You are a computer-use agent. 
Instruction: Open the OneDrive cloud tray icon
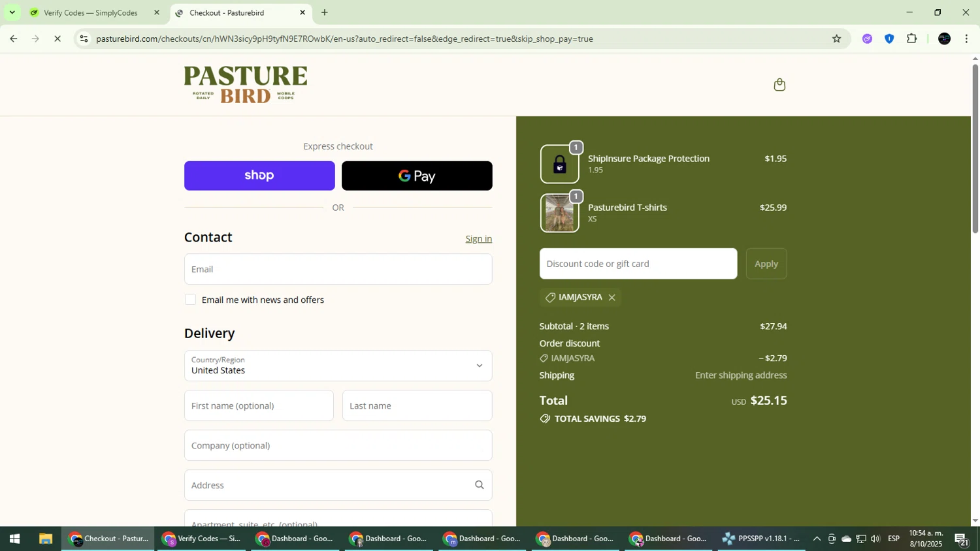[x=846, y=539]
